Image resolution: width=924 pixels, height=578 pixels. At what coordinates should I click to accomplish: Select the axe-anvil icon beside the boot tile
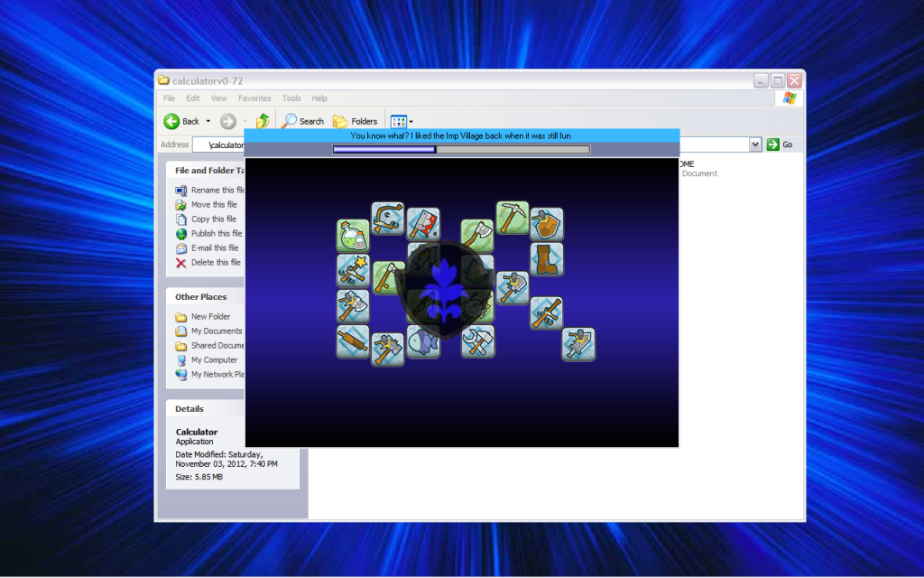513,288
